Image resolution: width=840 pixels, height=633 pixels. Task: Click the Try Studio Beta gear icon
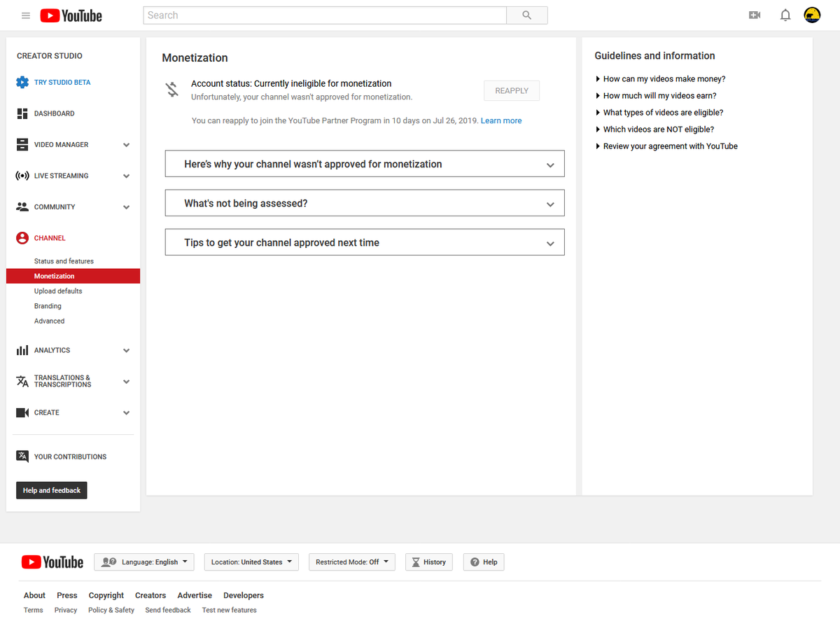tap(22, 83)
